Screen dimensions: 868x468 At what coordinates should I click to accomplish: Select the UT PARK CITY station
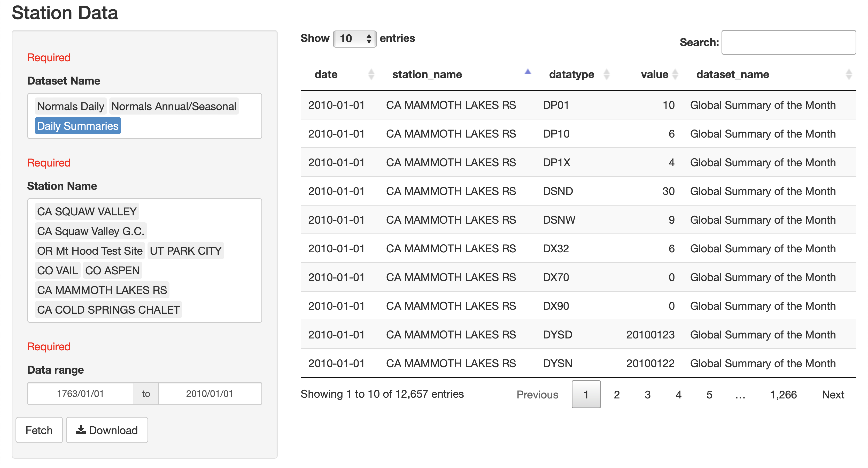coord(185,251)
